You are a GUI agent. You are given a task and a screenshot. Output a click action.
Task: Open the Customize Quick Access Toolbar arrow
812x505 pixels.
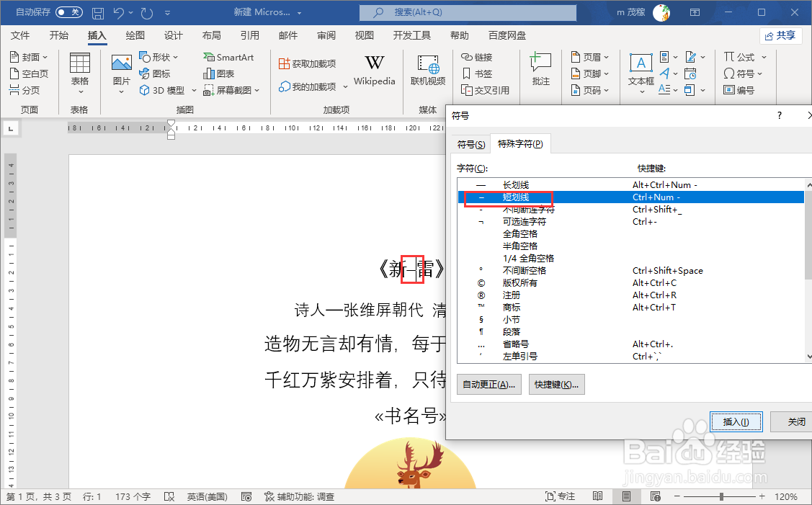(x=167, y=13)
